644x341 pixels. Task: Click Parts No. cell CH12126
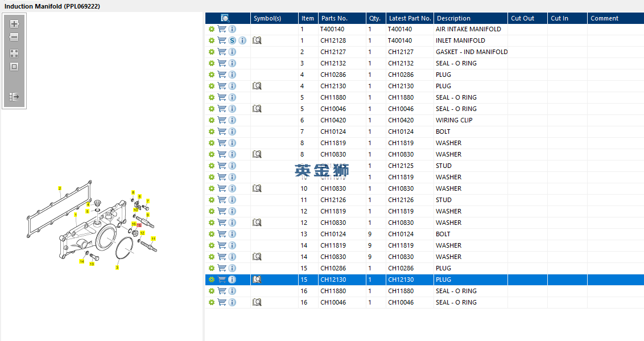tap(342, 200)
